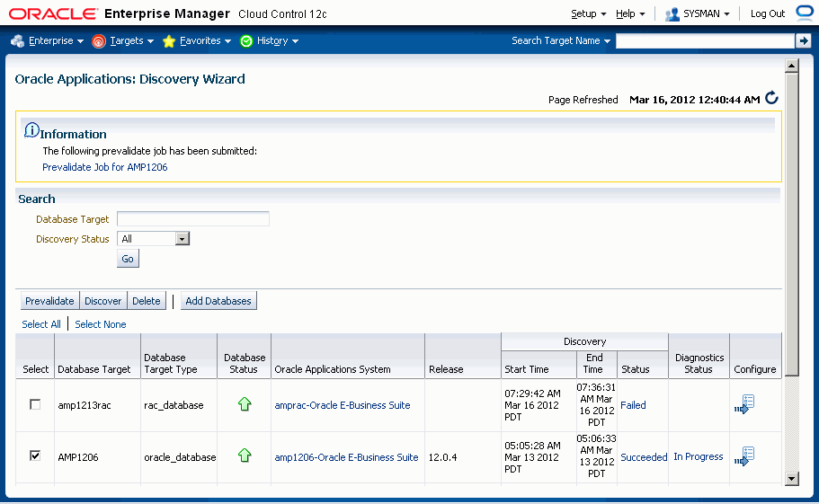Open the Targets menu

click(x=131, y=40)
